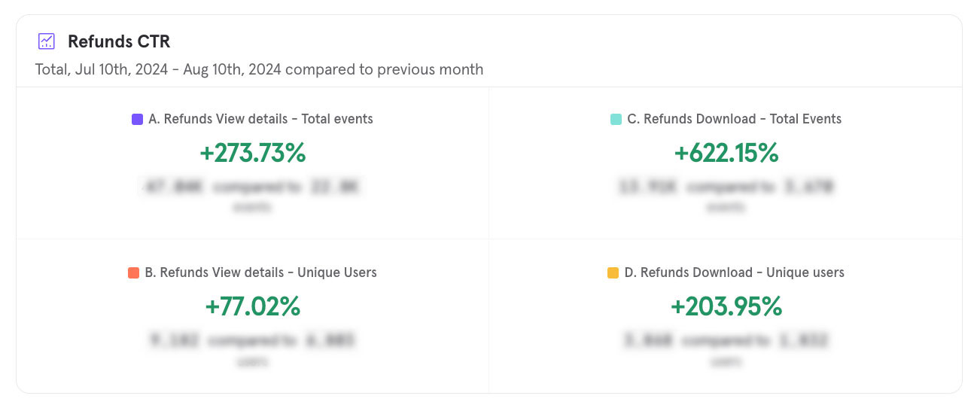Click blurred comparison text under +77.02%

tap(253, 340)
